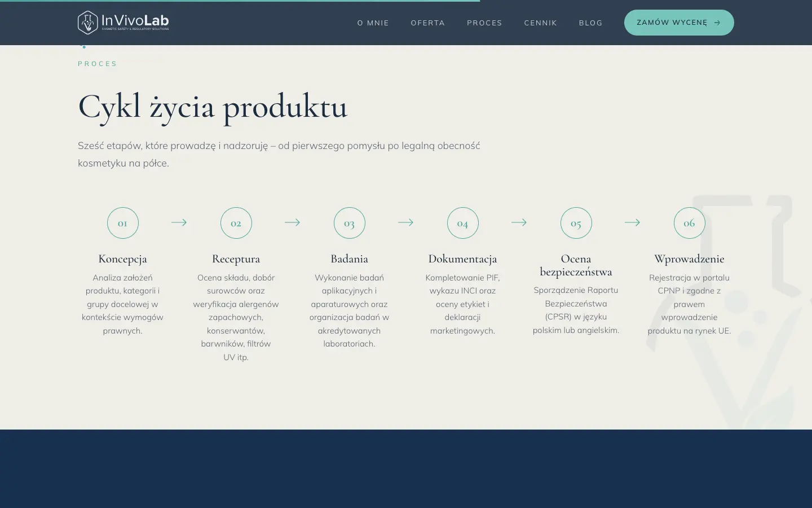Click the Koncepcja step title
The width and height of the screenshot is (812, 508).
123,259
